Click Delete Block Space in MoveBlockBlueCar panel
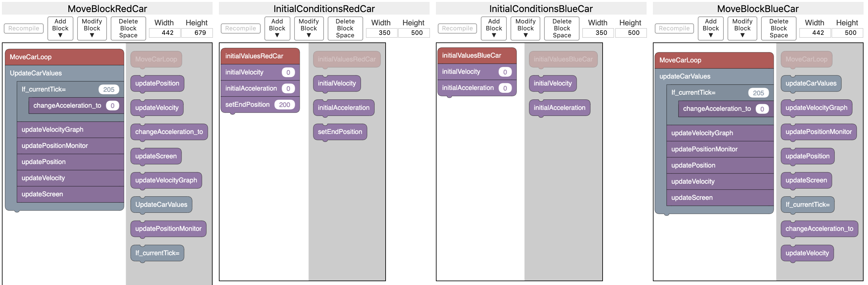The image size is (868, 285). pos(778,28)
